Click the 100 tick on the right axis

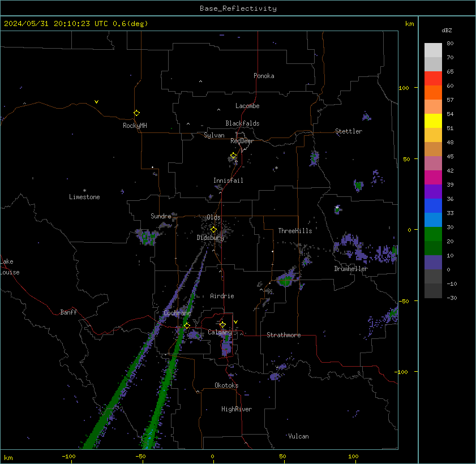pos(404,88)
